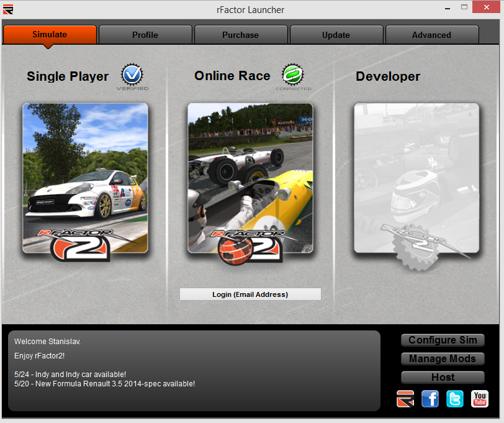Switch to the Simulate tab

pyautogui.click(x=50, y=35)
